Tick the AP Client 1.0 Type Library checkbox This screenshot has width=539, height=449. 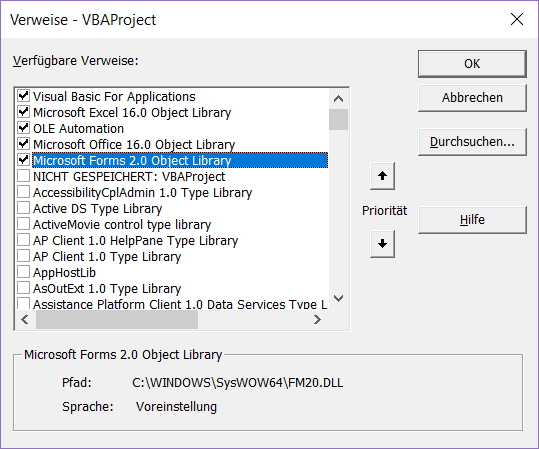click(23, 256)
